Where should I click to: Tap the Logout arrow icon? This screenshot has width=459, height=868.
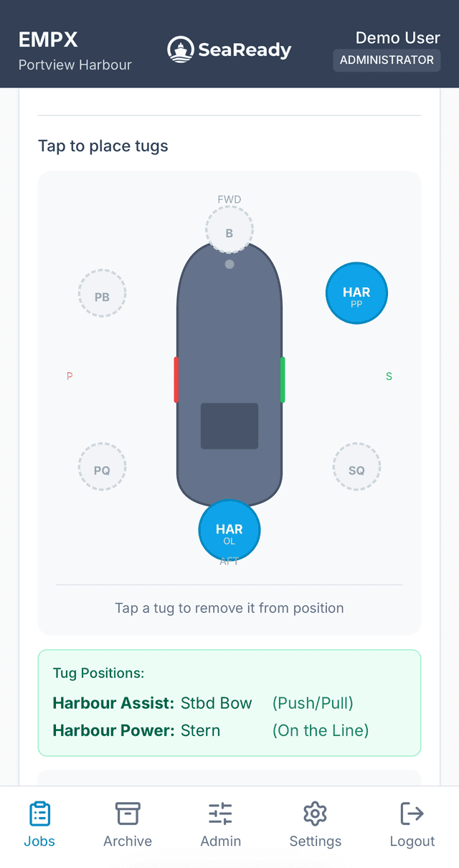[x=412, y=813]
